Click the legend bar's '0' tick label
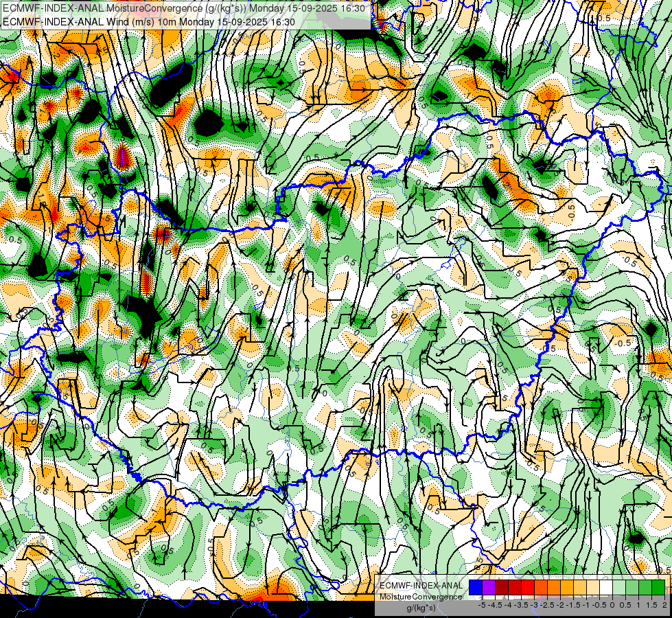This screenshot has height=618, width=672. point(612,605)
